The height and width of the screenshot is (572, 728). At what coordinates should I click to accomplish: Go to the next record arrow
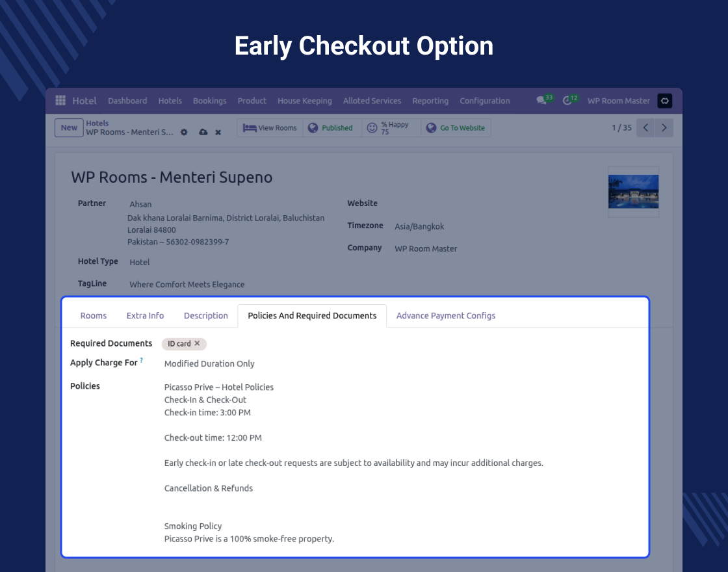pyautogui.click(x=664, y=128)
